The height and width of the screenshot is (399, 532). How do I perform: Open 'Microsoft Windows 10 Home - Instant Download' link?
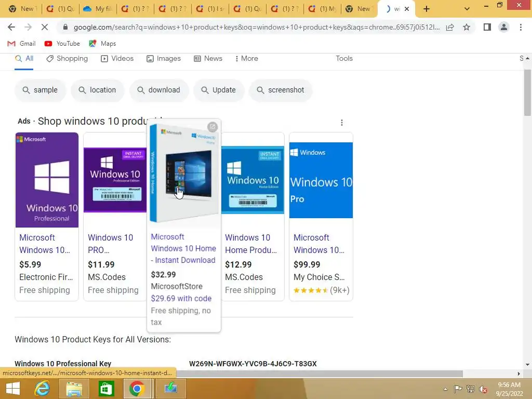pos(183,248)
